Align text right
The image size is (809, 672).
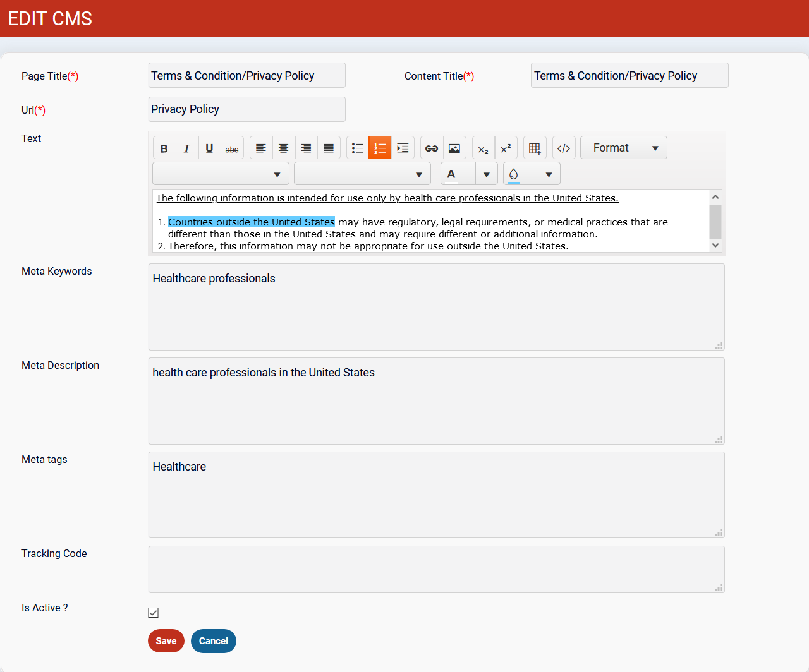point(307,148)
